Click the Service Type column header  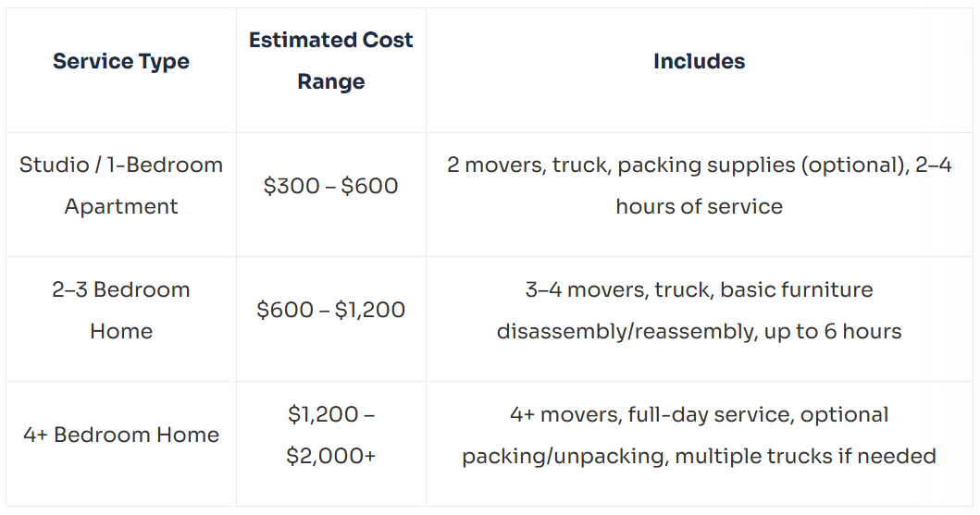tap(121, 61)
